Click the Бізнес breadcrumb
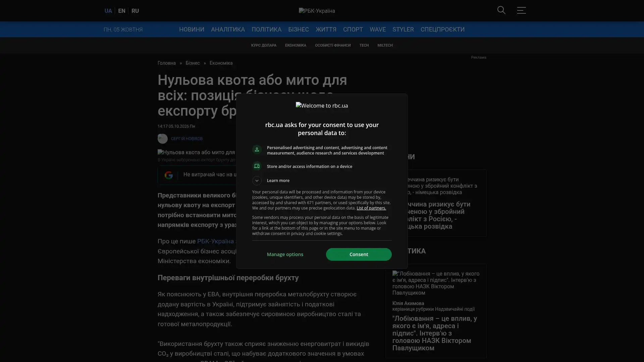Screen dimensions: 644x362 193,63
